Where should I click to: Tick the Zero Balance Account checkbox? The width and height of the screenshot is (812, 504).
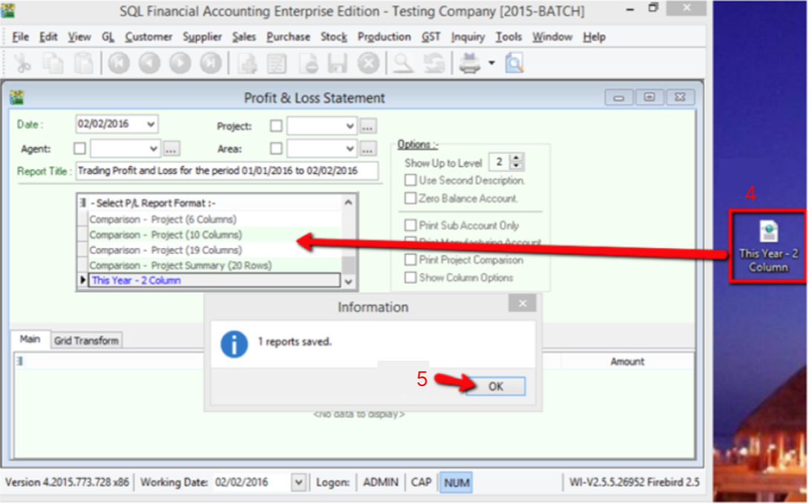coord(410,199)
